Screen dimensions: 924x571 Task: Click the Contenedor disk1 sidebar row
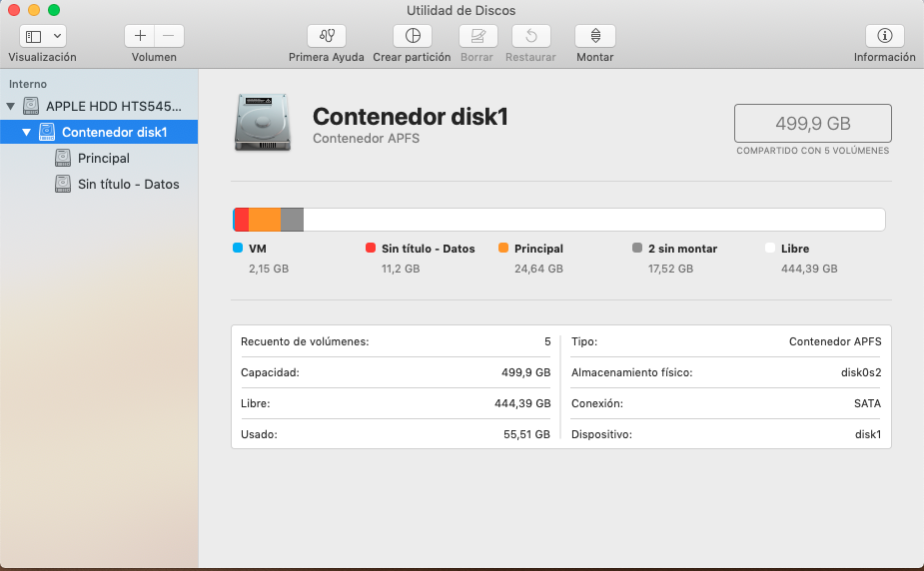pos(113,132)
